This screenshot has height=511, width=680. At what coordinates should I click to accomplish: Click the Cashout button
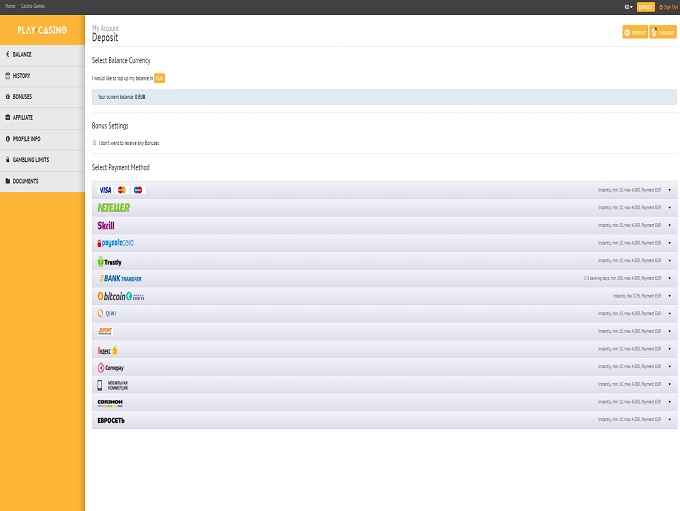(663, 32)
